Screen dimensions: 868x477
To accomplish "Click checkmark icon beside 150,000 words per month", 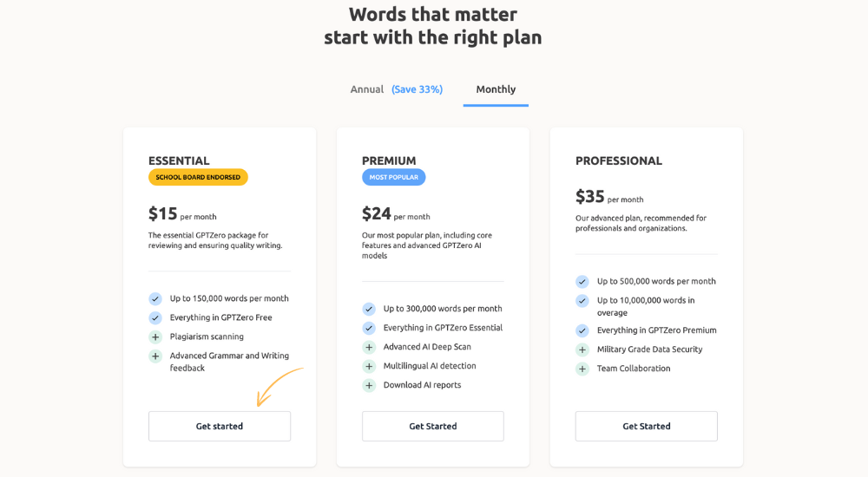I will (x=155, y=299).
